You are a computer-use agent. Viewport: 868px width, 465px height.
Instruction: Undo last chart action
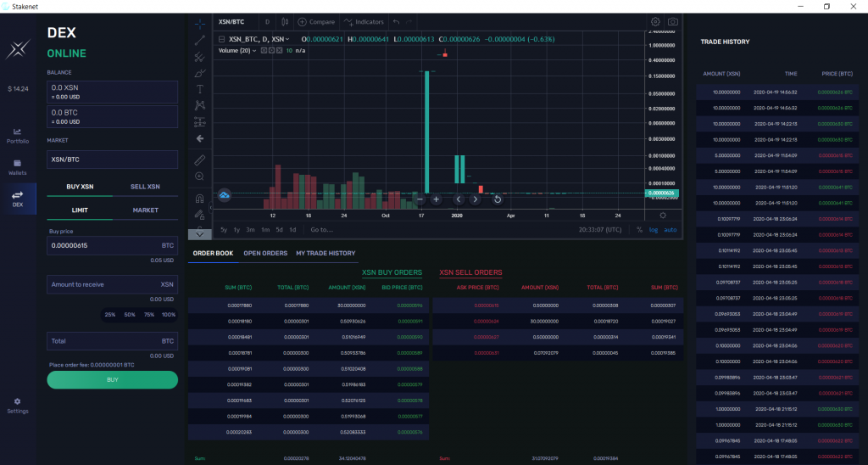[397, 22]
